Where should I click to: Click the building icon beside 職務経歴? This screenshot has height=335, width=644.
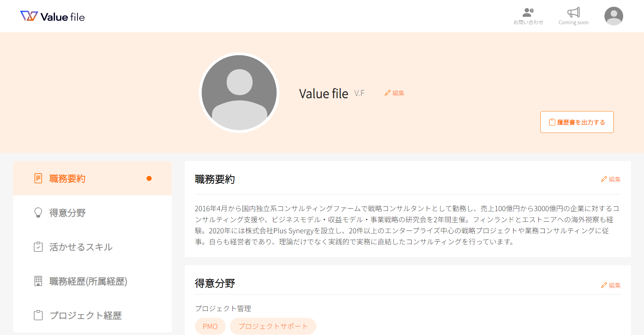coord(38,281)
